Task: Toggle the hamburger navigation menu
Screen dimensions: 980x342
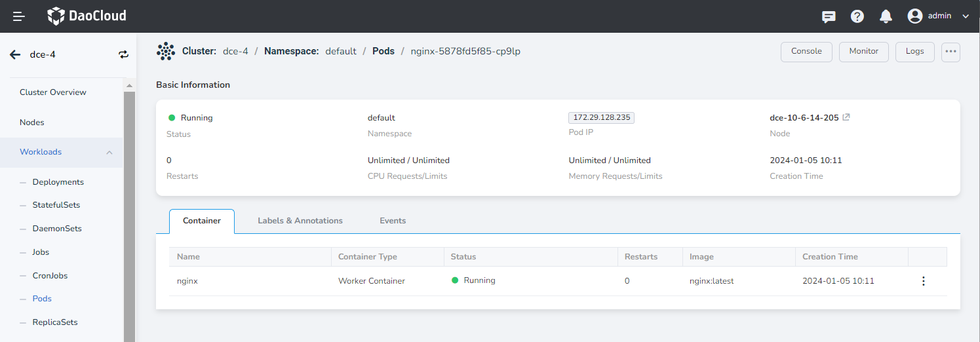Action: [19, 16]
